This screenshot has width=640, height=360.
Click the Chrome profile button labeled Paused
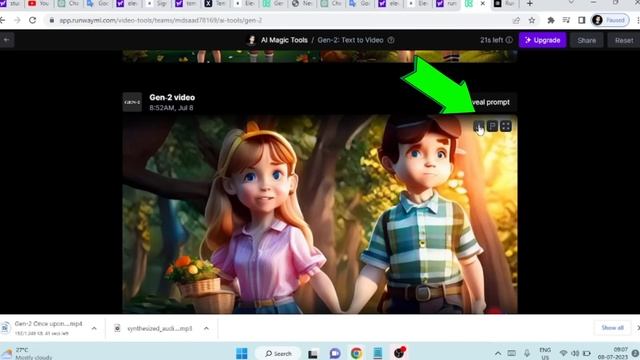610,20
